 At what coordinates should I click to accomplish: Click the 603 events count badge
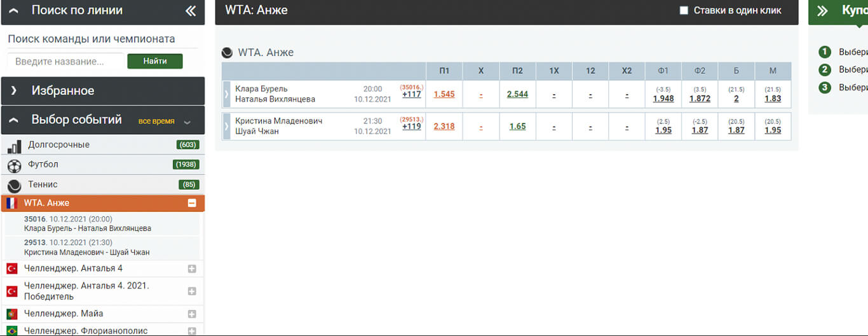tap(187, 145)
